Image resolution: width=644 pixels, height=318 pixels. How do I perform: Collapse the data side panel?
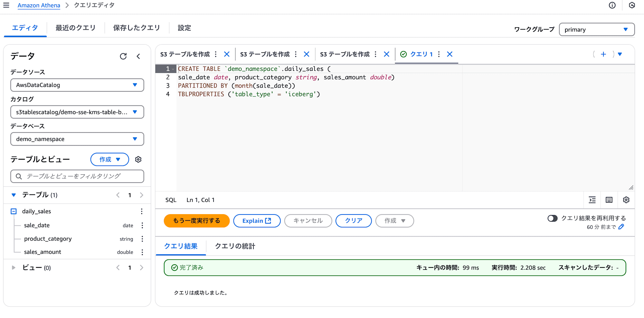pyautogui.click(x=138, y=56)
